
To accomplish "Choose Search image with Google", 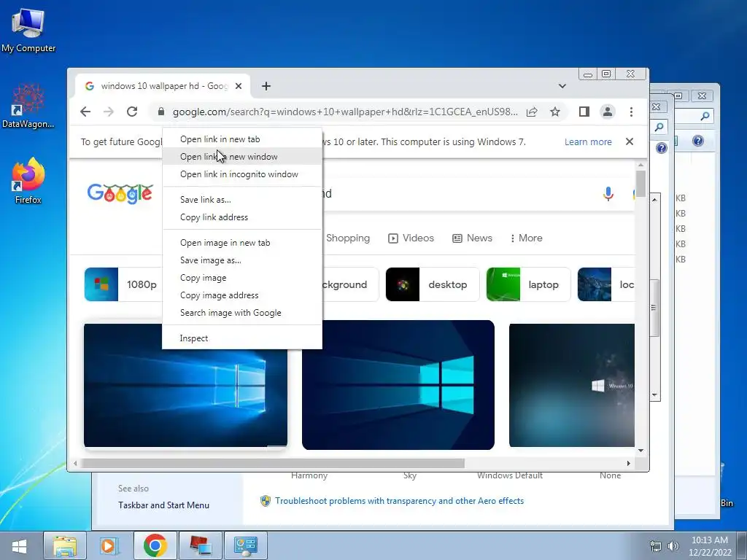I will [242, 313].
